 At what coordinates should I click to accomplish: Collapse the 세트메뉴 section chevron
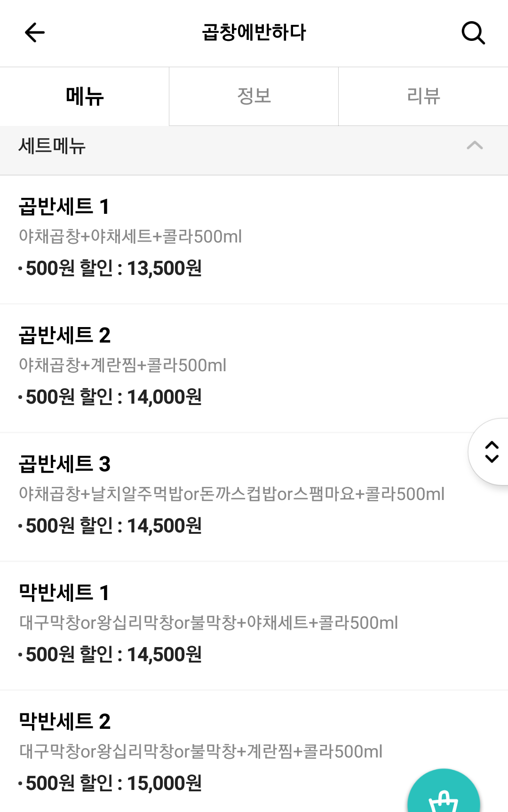pyautogui.click(x=475, y=146)
